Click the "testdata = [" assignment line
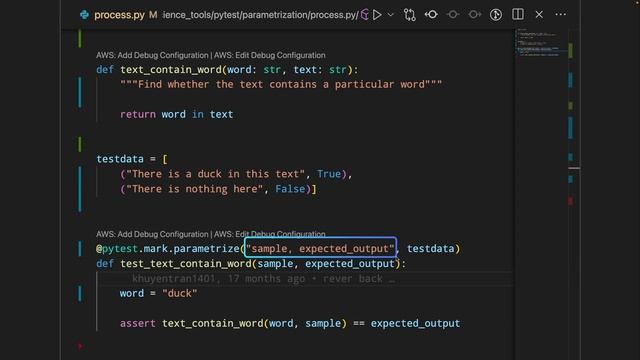Screen dimensions: 640x360 click(132, 159)
